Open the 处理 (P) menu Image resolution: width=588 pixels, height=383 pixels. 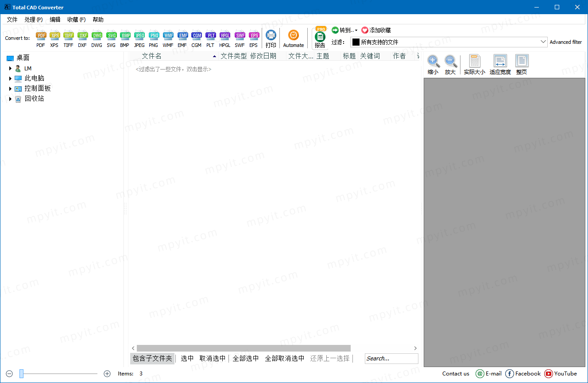34,19
